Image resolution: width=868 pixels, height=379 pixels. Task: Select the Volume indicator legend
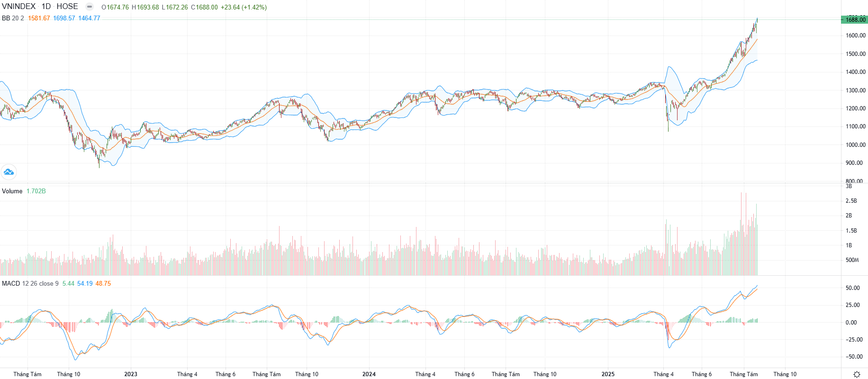click(12, 191)
